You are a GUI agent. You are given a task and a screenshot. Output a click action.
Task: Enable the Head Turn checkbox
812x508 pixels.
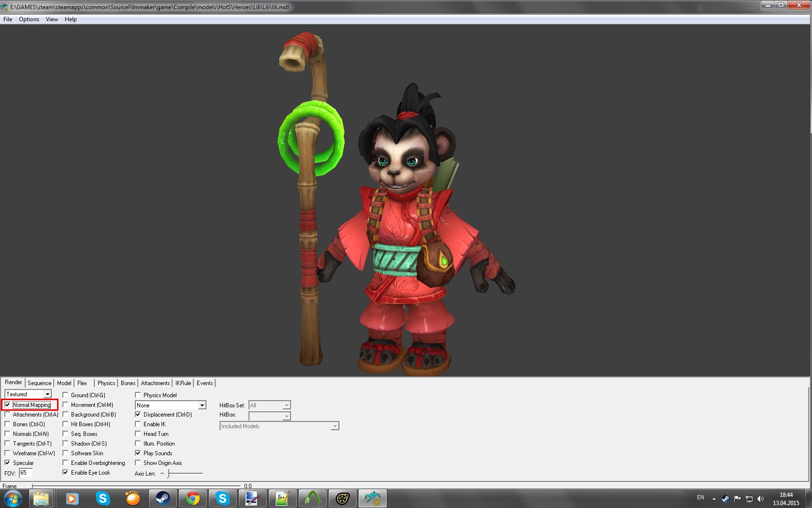tap(138, 434)
